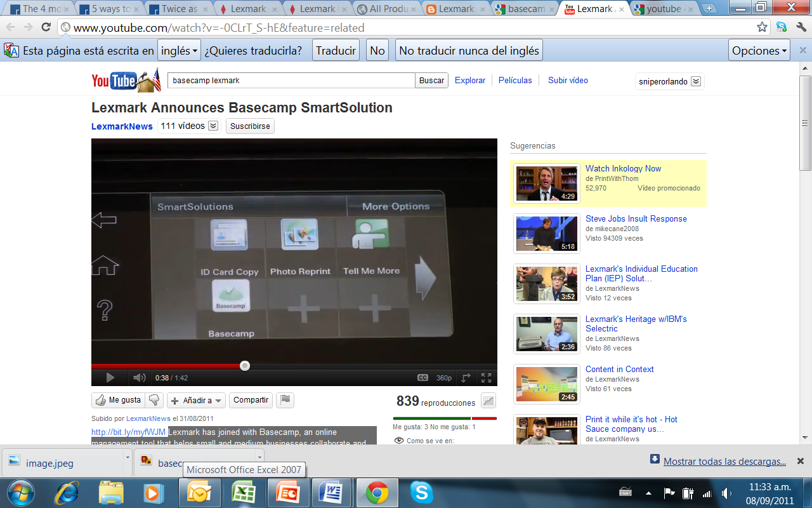
Task: Switch to the basecam Google tab
Action: [527, 9]
